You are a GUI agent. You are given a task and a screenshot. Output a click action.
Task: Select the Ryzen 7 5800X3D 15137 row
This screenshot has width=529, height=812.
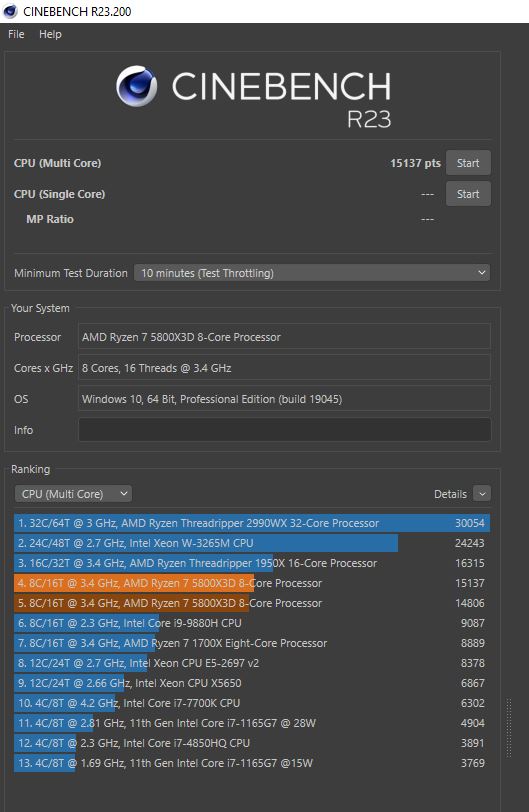click(252, 583)
